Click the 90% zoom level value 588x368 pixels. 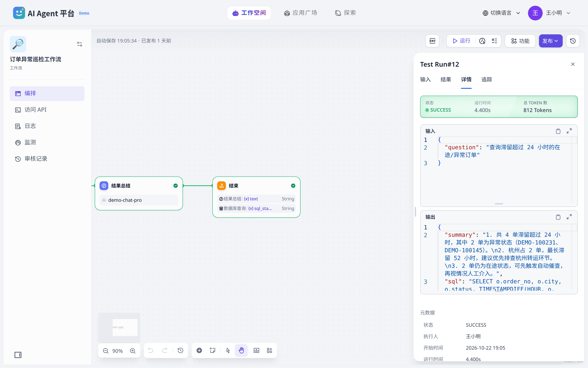coord(118,351)
